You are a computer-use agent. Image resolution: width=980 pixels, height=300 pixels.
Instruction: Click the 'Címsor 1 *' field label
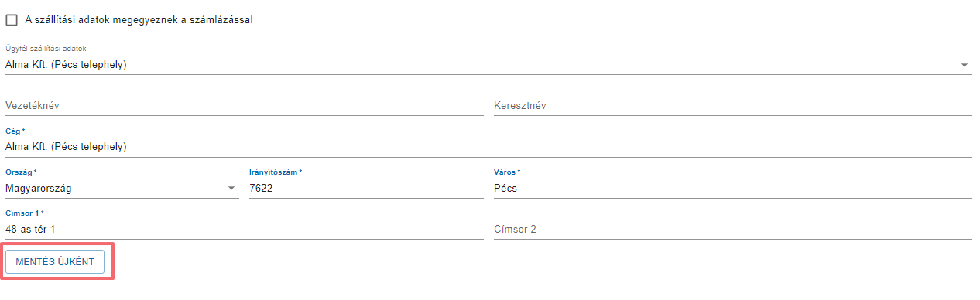pos(25,213)
